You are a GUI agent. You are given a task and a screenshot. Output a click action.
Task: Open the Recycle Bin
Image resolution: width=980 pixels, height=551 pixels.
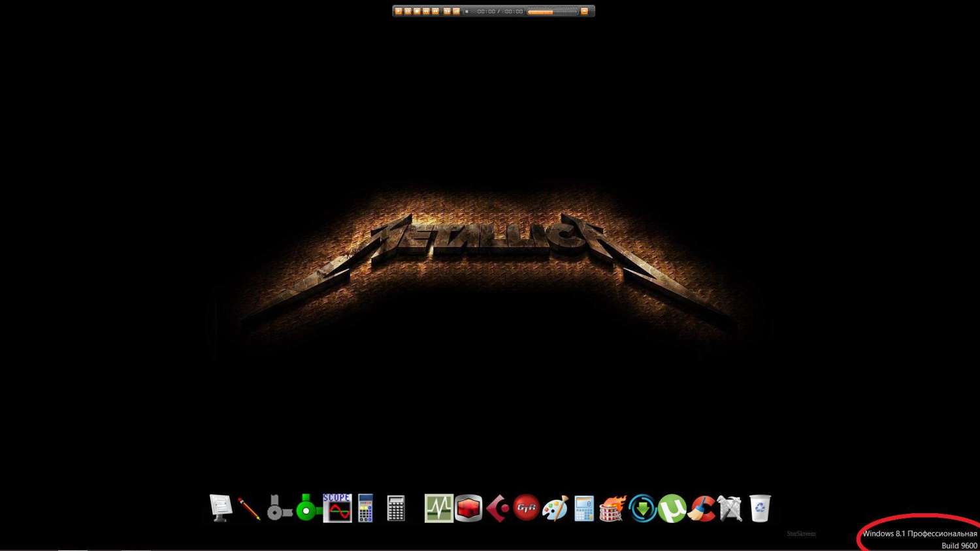(760, 509)
